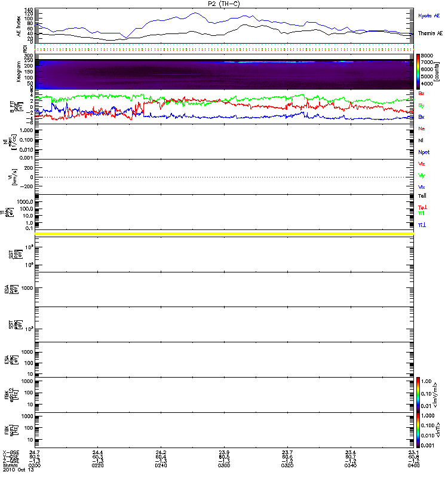Select the red ion velocity legend label

pos(422,164)
